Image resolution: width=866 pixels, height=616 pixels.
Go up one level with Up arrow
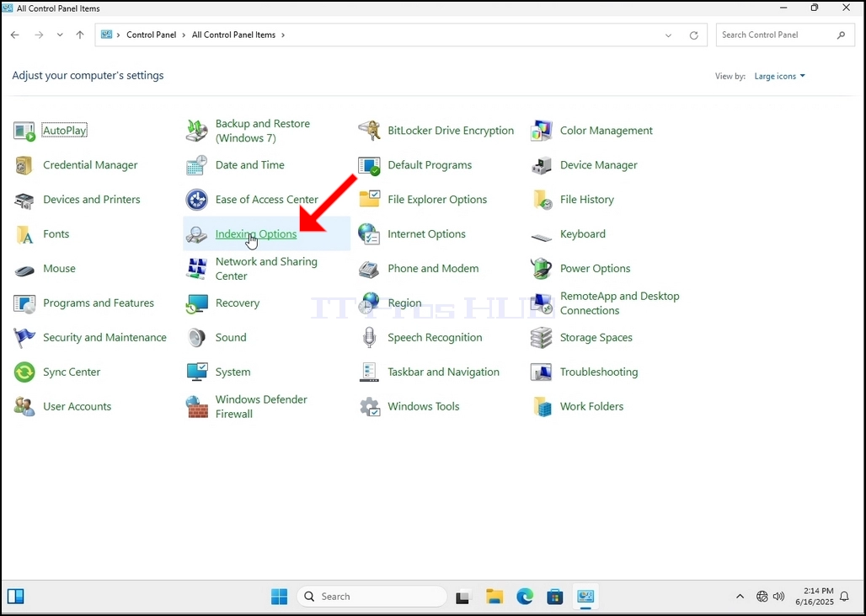pos(80,35)
